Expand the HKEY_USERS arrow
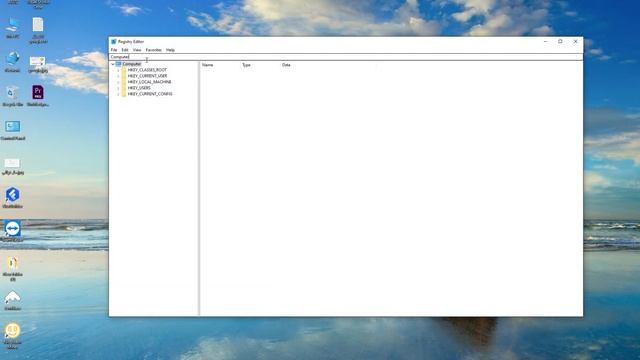The height and width of the screenshot is (360, 640). tap(118, 88)
